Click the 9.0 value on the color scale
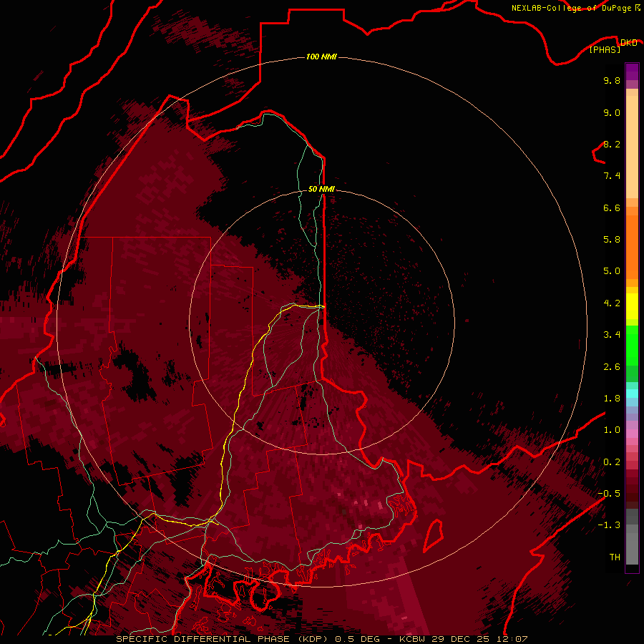644x644 pixels. [612, 112]
